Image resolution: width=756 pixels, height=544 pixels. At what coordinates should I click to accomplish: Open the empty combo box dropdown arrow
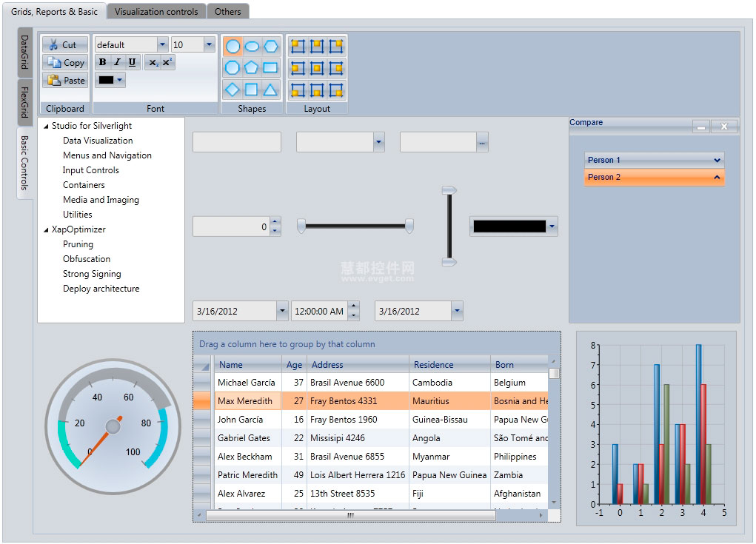(x=378, y=142)
